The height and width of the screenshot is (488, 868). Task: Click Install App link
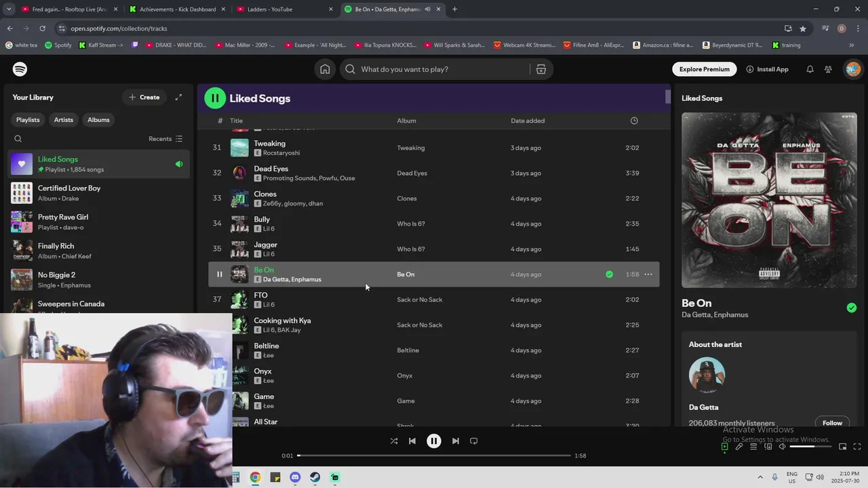[x=767, y=69]
